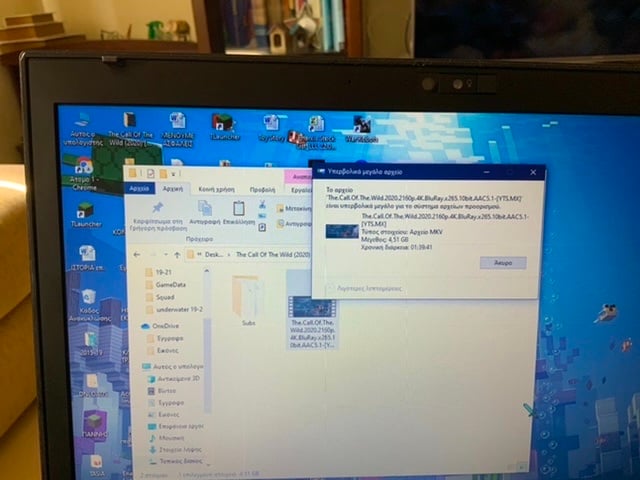Click the scissors cut icon in ribbon
The height and width of the screenshot is (480, 640).
(262, 204)
